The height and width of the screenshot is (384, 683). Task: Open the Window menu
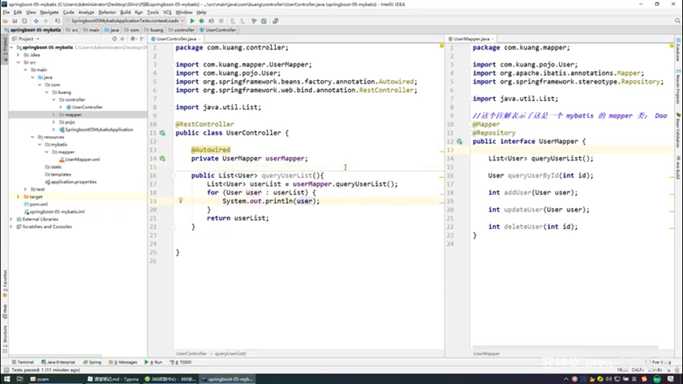tap(184, 12)
